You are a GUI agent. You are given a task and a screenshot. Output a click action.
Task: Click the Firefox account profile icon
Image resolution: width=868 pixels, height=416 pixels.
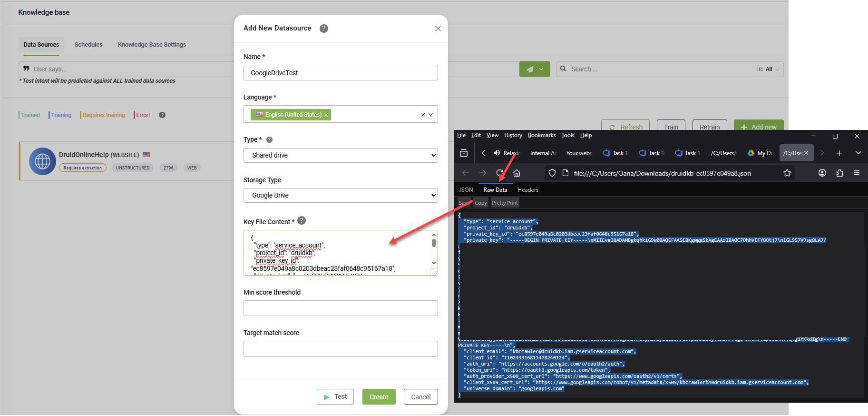point(822,173)
